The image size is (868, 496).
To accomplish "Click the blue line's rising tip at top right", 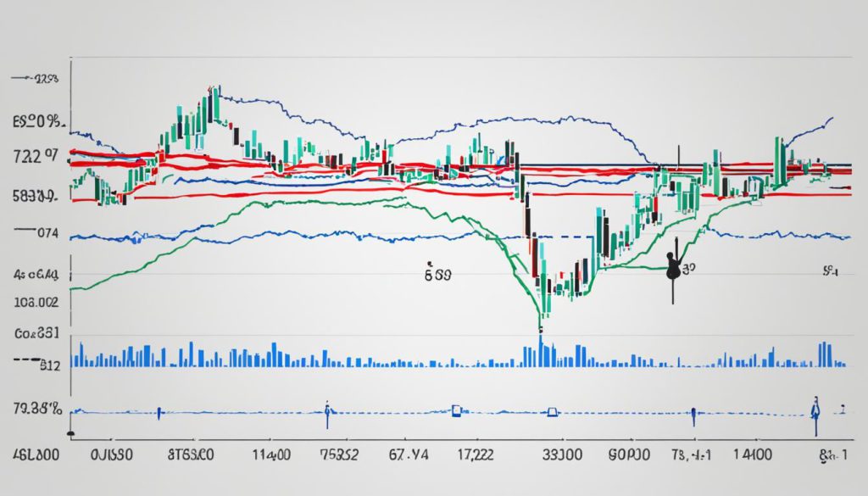I will 832,119.
